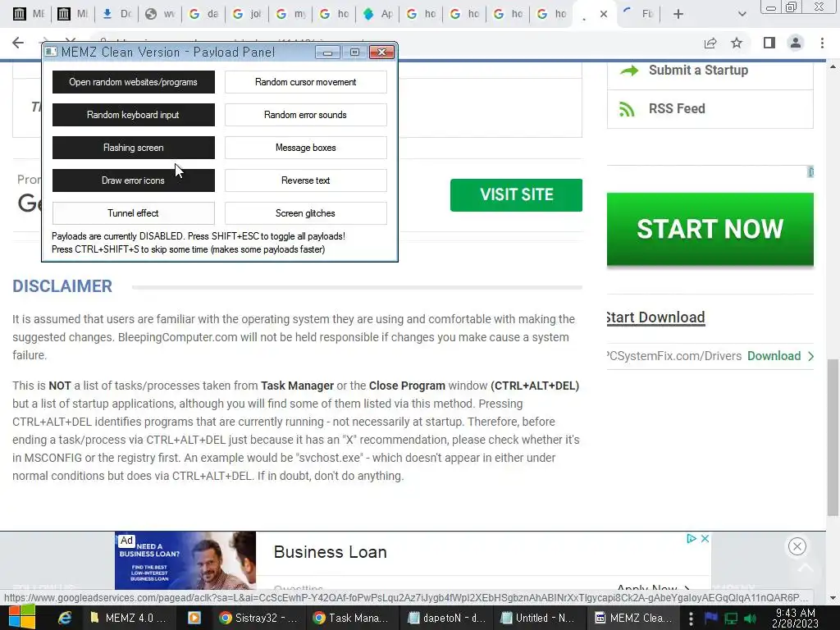Click the scrollbar up arrow
Viewport: 840px width, 630px height.
click(x=833, y=67)
